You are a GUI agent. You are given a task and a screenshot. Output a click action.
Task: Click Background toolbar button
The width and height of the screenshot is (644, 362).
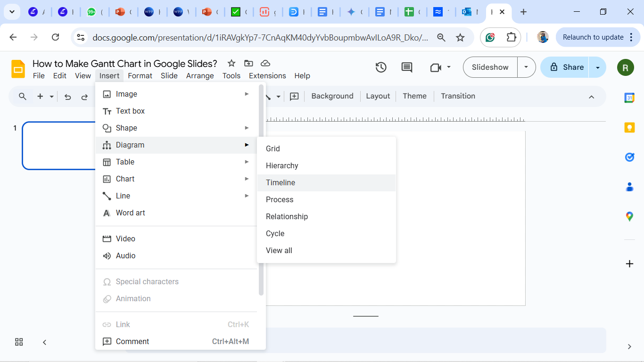(332, 96)
